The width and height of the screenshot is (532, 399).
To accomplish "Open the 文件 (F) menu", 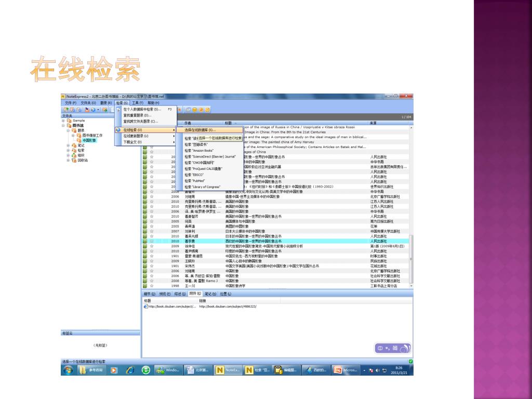I will tap(71, 103).
